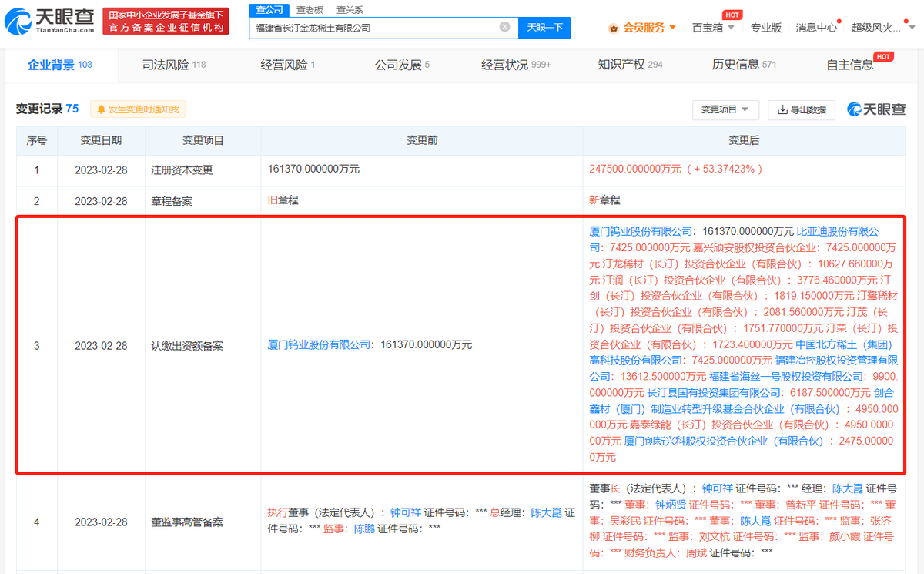This screenshot has width=924, height=574.
Task: Click the 董监事高管备案 cell
Action: (x=203, y=522)
